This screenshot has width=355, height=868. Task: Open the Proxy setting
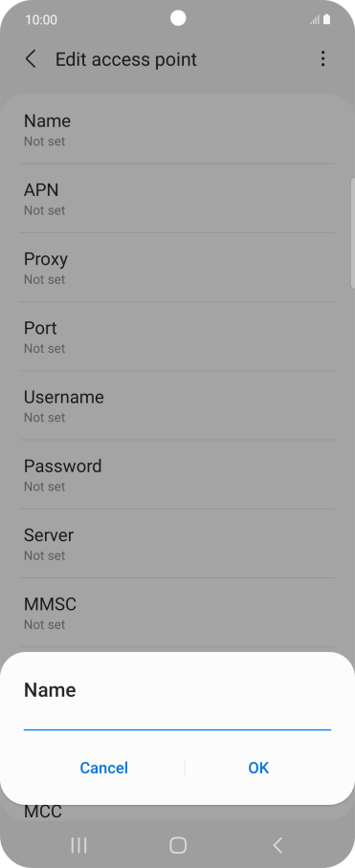click(177, 268)
